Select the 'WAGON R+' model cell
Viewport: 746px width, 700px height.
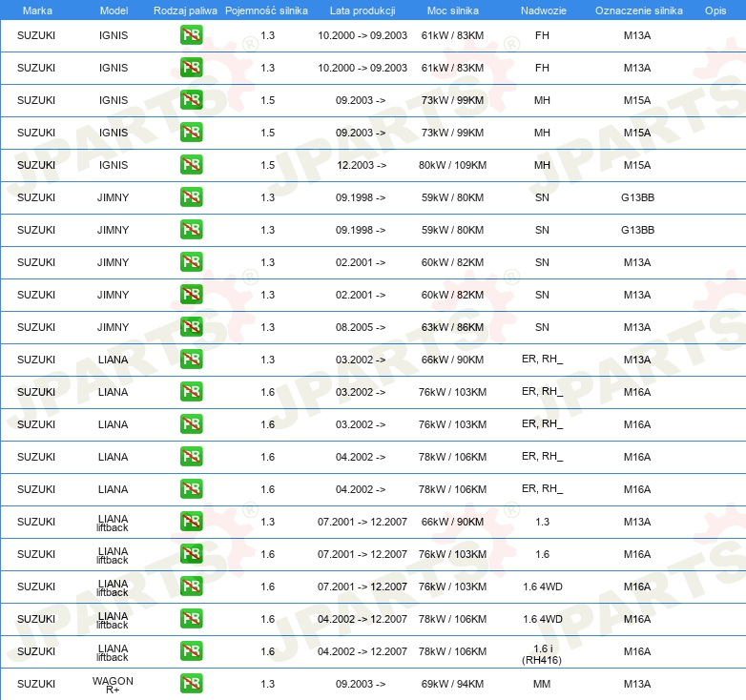click(113, 685)
